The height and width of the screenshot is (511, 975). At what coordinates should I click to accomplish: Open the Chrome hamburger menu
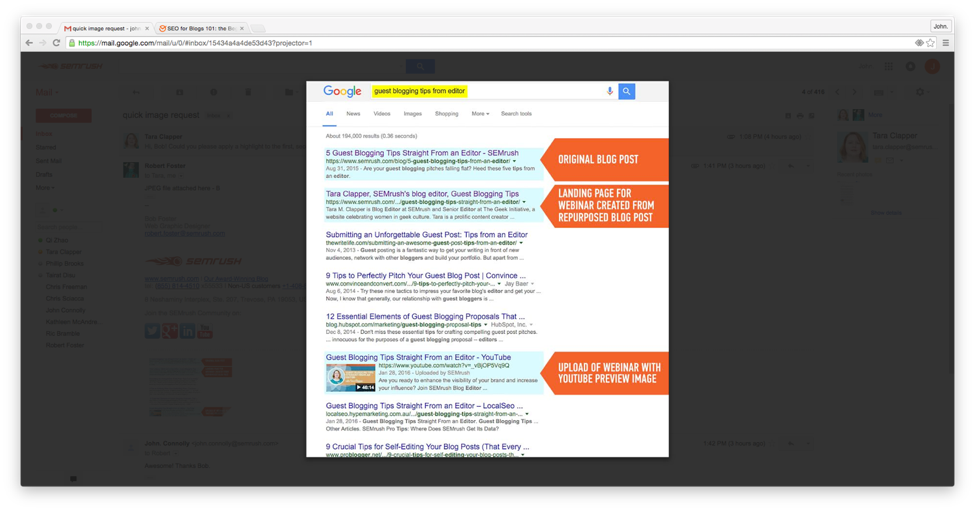945,43
